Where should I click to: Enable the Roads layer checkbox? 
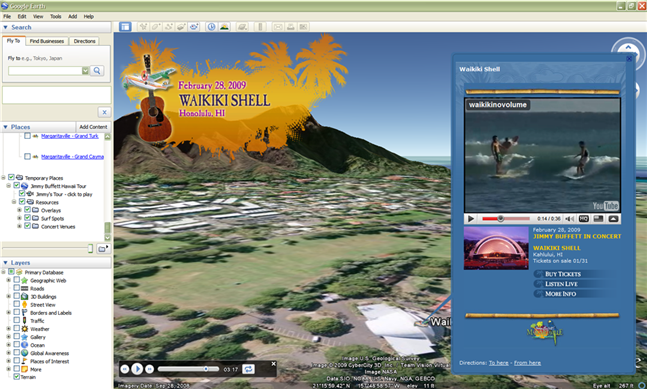point(17,288)
